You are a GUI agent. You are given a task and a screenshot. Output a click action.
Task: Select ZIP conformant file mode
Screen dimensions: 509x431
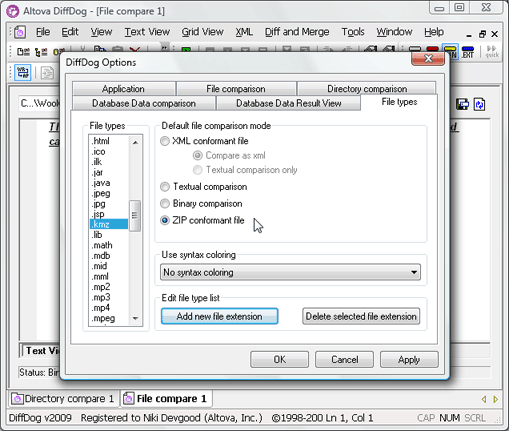pos(202,220)
